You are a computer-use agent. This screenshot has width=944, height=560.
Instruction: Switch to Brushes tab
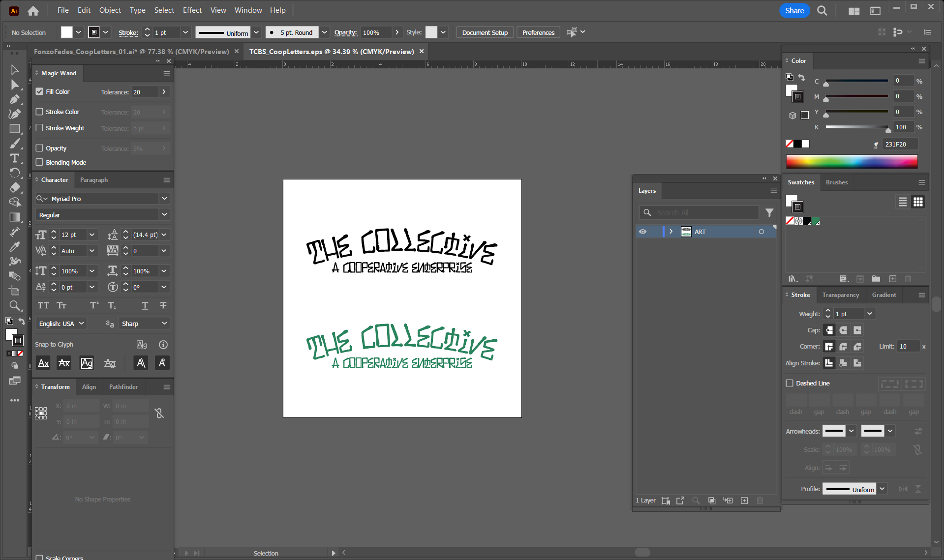(x=837, y=182)
